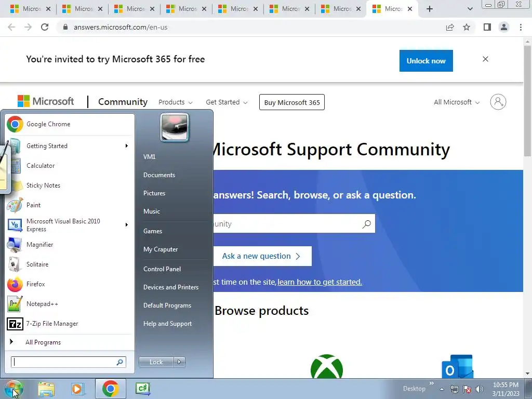
Task: Open Devices and Printers
Action: pyautogui.click(x=170, y=287)
